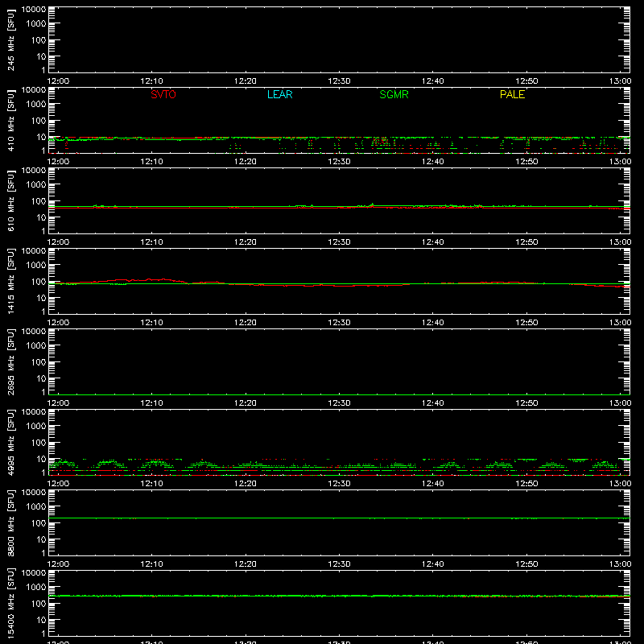Select the '1415 MHz [SFU]' axis title

tap(10, 281)
